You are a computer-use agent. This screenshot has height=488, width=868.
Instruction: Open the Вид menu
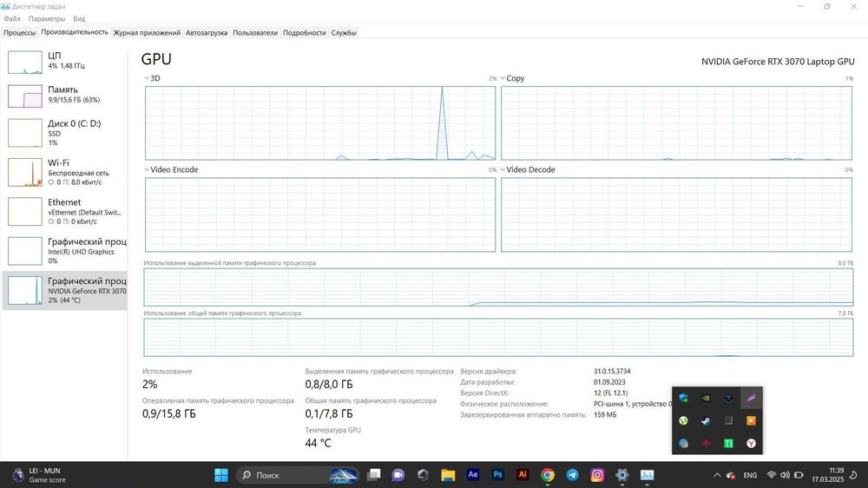79,19
